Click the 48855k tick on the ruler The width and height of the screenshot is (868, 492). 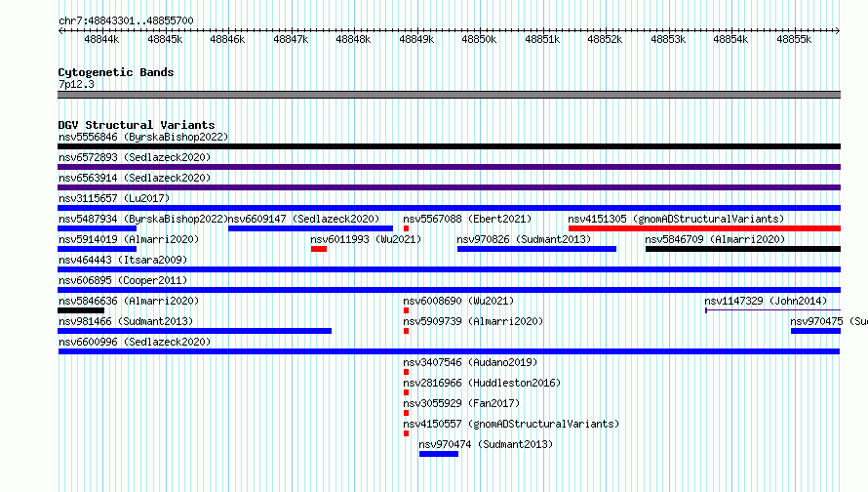(x=794, y=39)
